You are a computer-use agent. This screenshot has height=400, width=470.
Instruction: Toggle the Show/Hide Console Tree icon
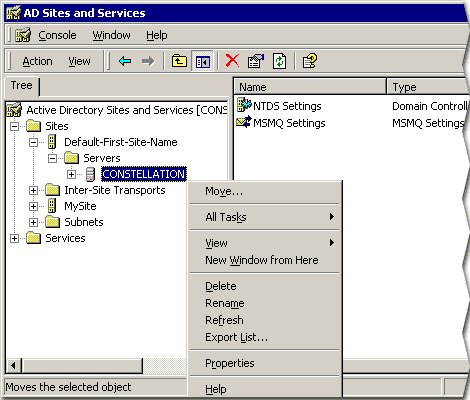pyautogui.click(x=203, y=61)
